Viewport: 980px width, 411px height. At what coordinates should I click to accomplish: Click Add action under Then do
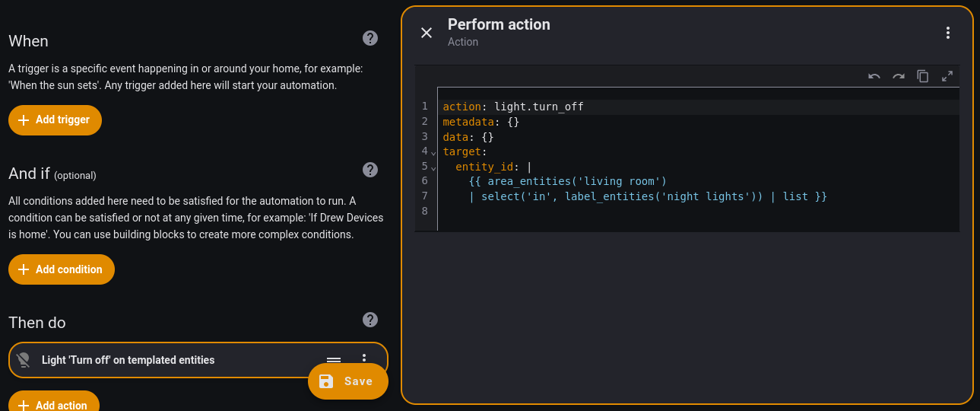[54, 404]
